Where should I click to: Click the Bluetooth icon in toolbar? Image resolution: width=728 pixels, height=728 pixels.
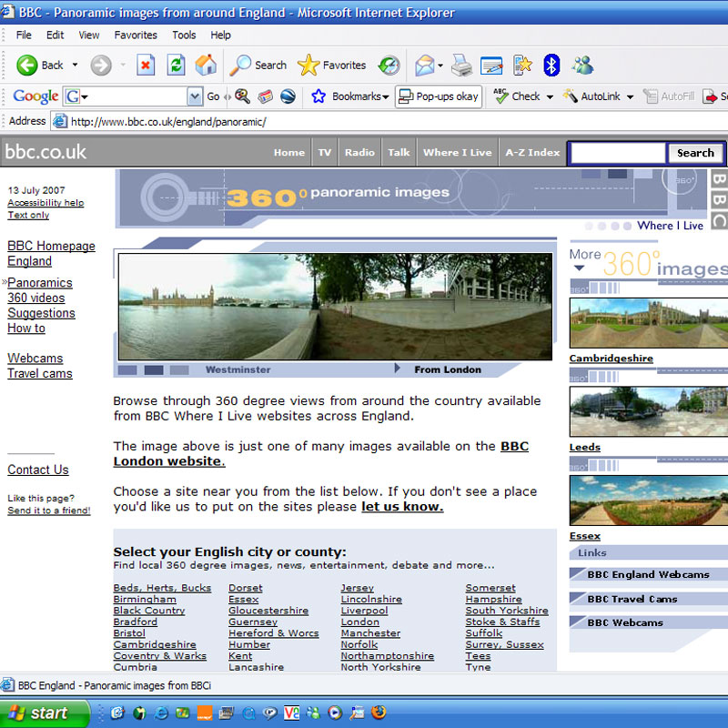(x=551, y=66)
